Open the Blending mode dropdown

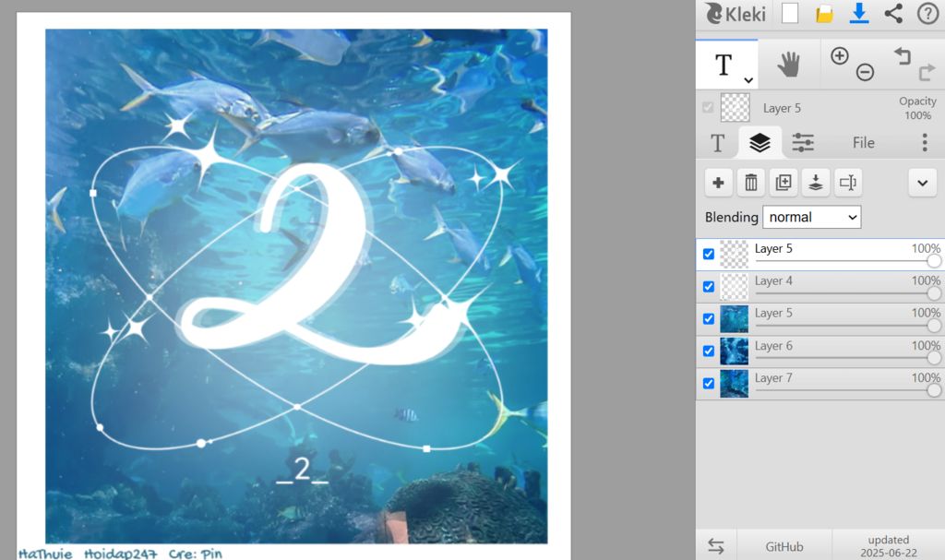pyautogui.click(x=811, y=218)
